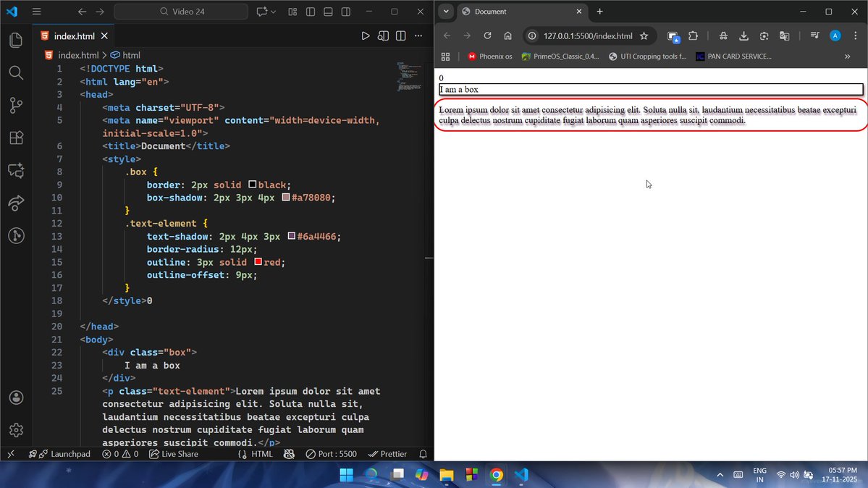This screenshot has width=868, height=488.
Task: Open Chrome's extensions puzzle icon
Action: (x=694, y=35)
